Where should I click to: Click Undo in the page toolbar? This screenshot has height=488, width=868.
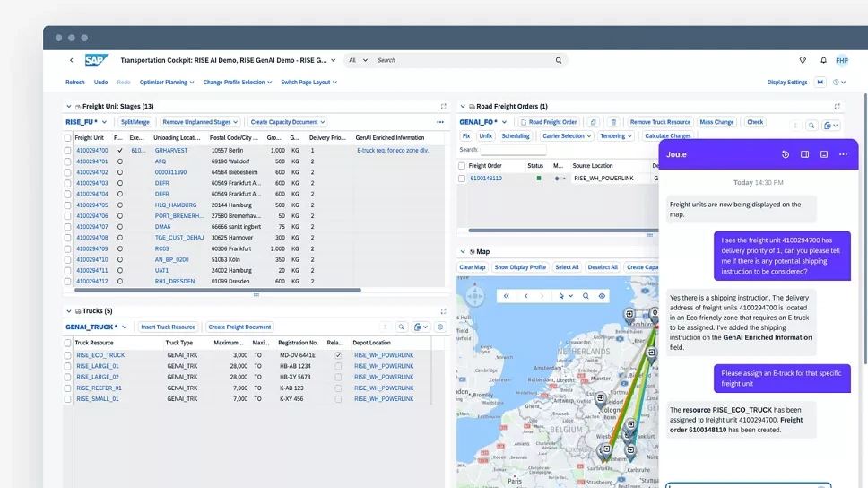point(100,82)
